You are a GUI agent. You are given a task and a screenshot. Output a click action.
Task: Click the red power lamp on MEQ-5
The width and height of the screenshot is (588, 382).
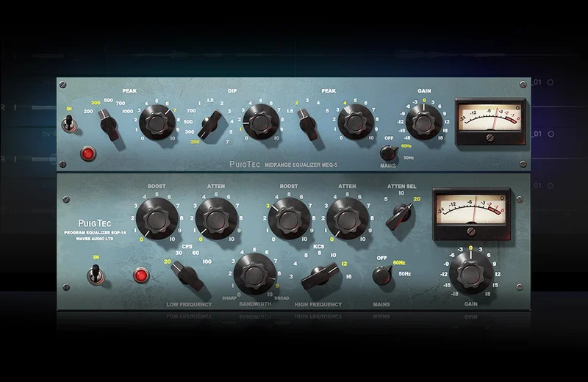pos(87,154)
